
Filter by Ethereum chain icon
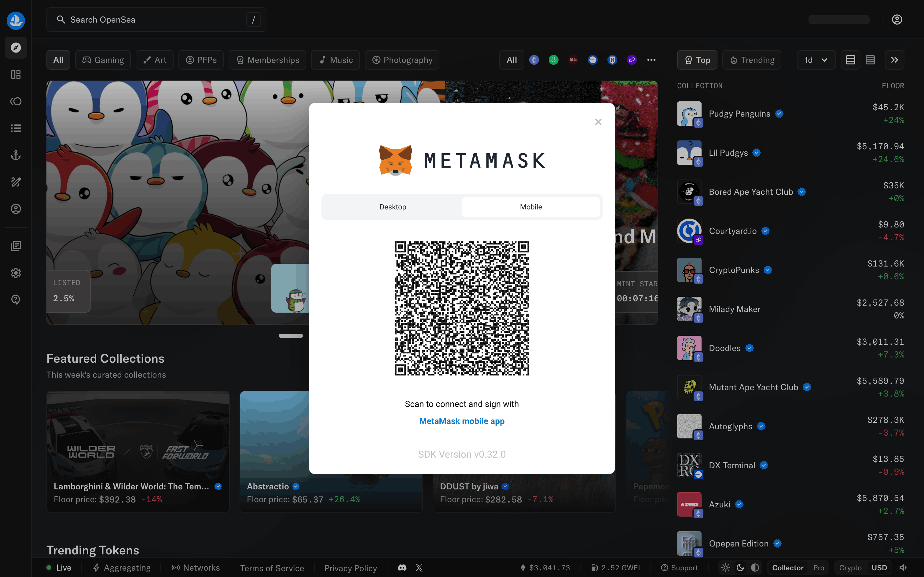click(534, 60)
